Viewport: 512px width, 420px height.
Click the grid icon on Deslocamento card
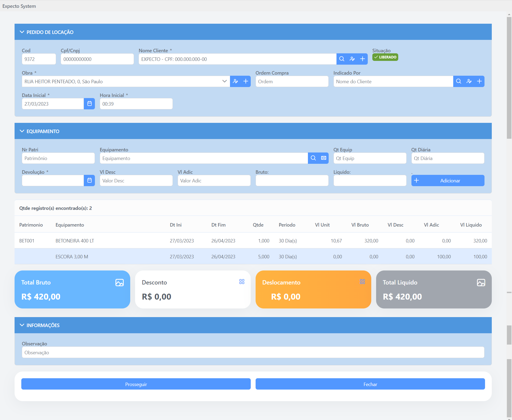click(362, 282)
